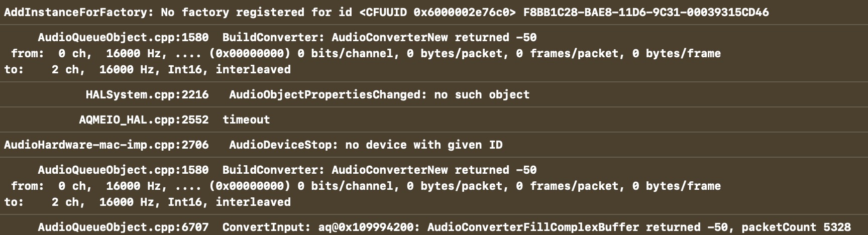Select the AQMEIO_HAL.cpp:2552 source label
This screenshot has width=868, height=235.
point(144,120)
